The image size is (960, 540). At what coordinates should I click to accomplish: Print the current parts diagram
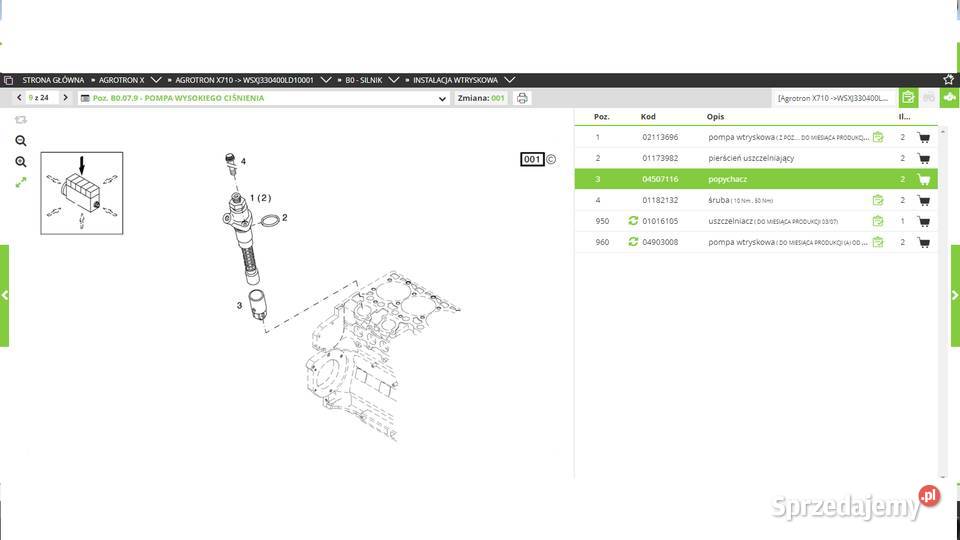(522, 98)
